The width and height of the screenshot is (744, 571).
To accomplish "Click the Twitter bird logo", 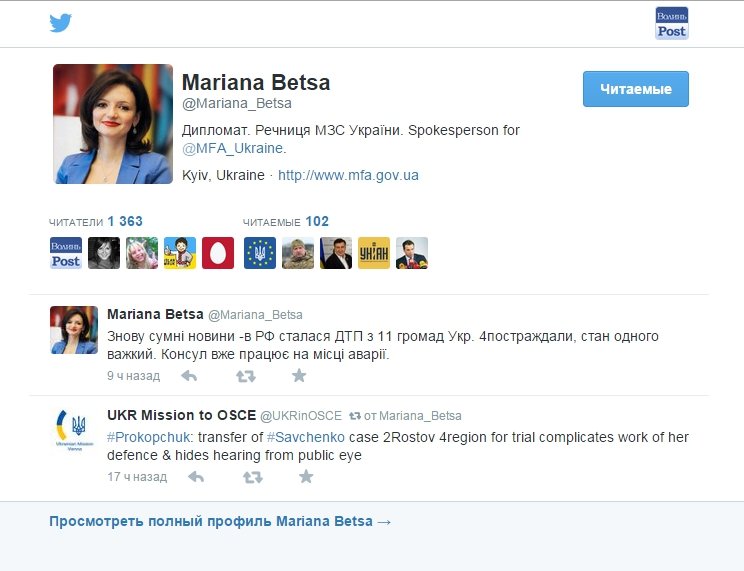I will (x=60, y=23).
